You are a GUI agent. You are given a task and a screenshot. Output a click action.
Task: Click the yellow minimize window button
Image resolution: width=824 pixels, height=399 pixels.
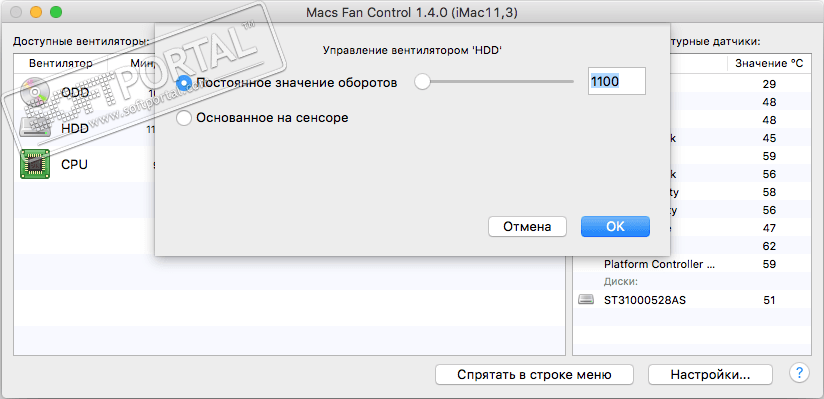click(x=36, y=12)
